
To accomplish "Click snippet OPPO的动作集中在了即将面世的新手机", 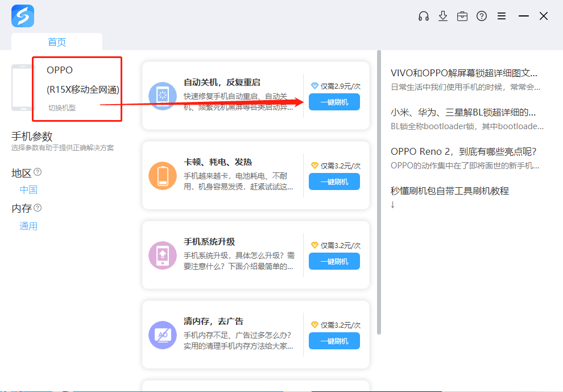I will pyautogui.click(x=465, y=166).
